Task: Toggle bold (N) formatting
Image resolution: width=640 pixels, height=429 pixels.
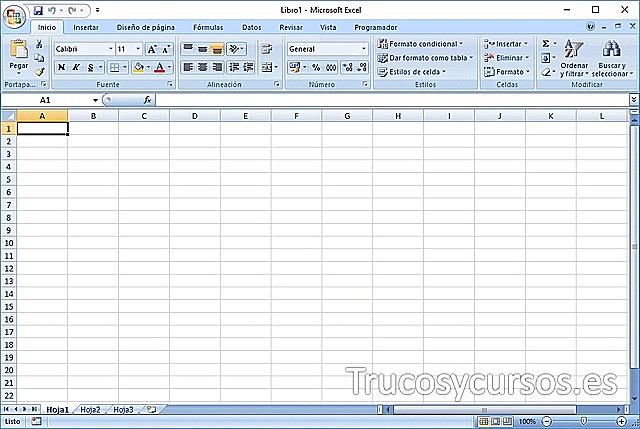Action: 61,67
